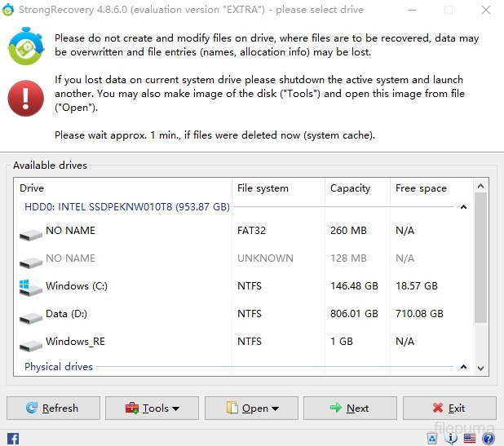Open help via question mark icon
The image size is (504, 446).
489,439
